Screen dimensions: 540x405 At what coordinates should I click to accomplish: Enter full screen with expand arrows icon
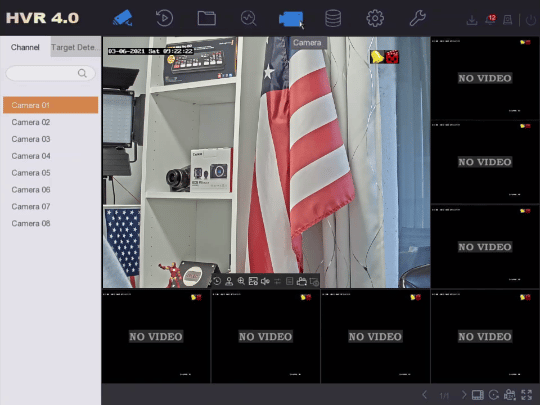point(527,395)
